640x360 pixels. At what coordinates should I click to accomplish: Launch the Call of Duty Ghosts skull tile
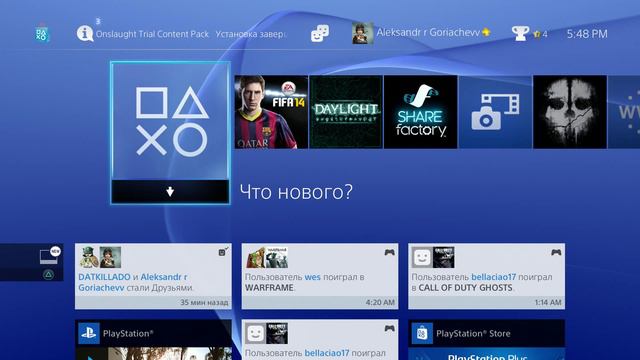[x=570, y=112]
